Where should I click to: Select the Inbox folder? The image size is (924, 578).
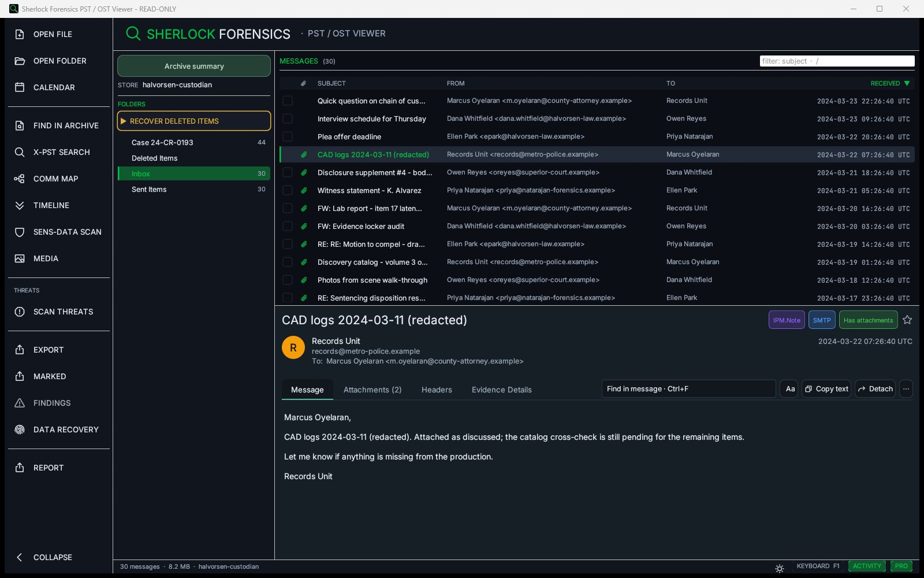click(x=194, y=173)
